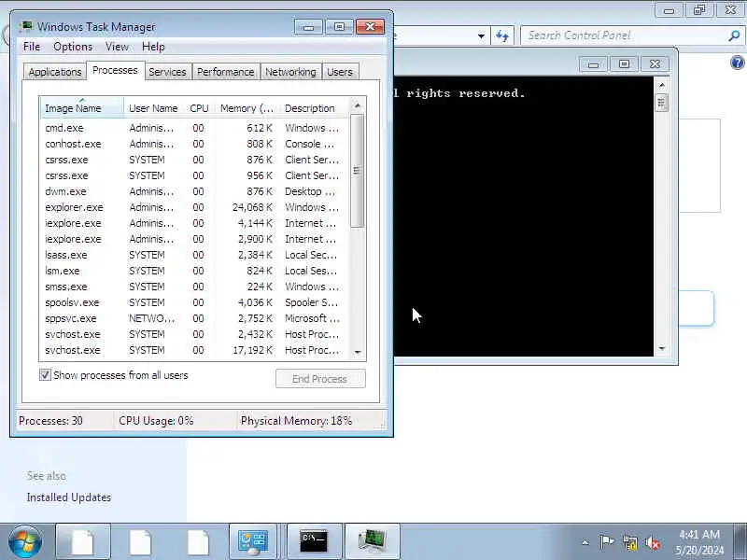Image resolution: width=747 pixels, height=560 pixels.
Task: Open the first blank document taskbar icon
Action: 83,542
